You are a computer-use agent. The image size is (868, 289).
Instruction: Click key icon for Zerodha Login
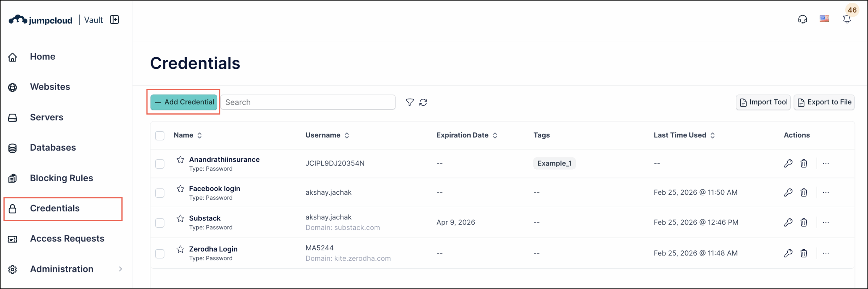(788, 253)
